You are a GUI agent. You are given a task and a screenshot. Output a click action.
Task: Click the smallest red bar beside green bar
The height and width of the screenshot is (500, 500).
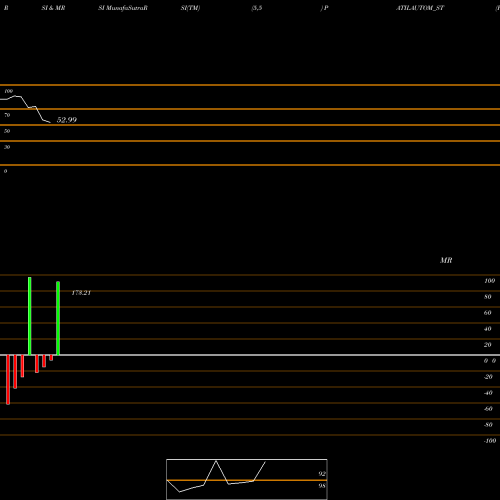click(51, 358)
